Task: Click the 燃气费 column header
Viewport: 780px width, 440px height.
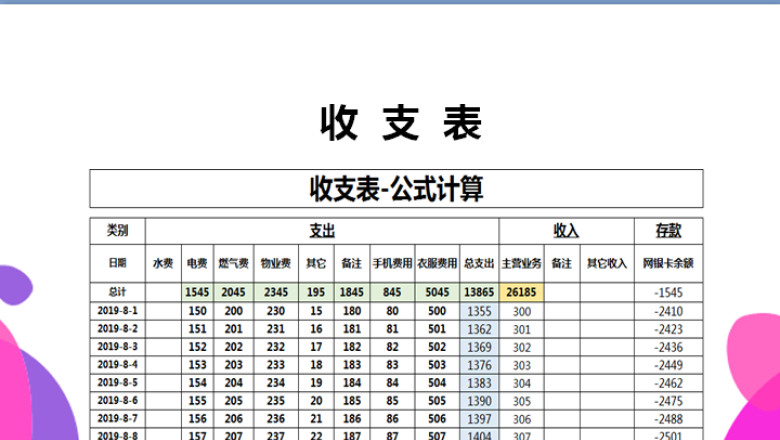Action: click(x=233, y=263)
